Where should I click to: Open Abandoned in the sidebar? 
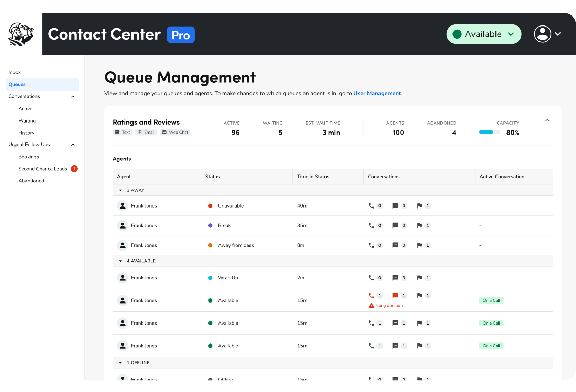(31, 181)
